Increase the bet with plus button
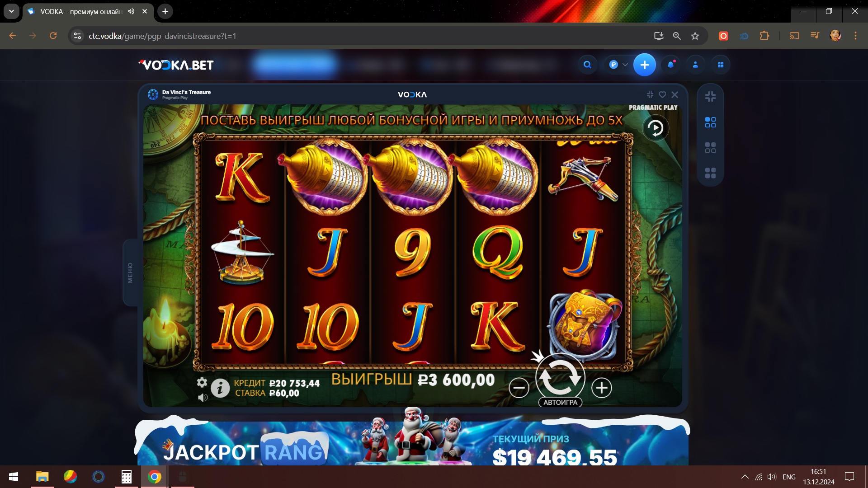Screen dimensions: 868x488 601,388
